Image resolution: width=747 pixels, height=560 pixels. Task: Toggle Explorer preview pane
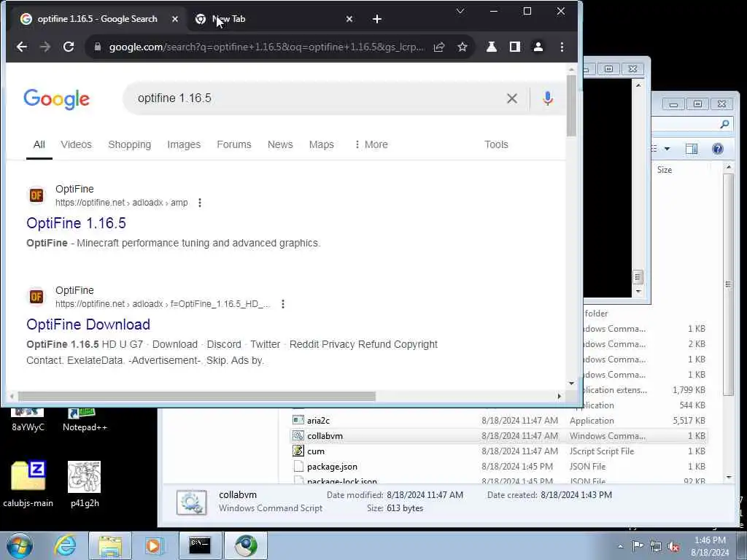pyautogui.click(x=692, y=149)
